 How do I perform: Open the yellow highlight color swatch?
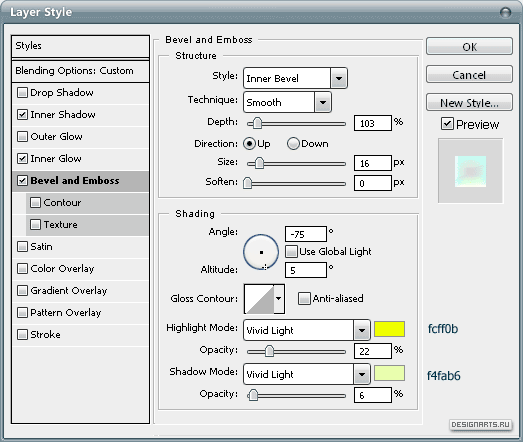(390, 329)
